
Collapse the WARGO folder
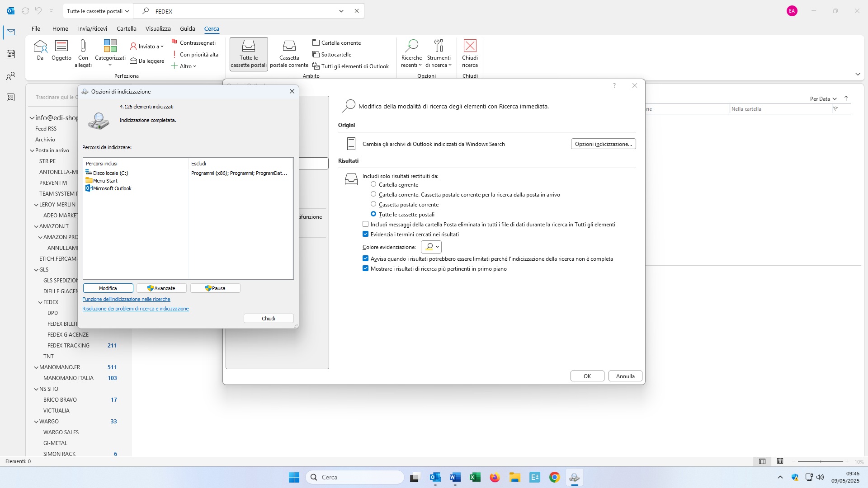tap(36, 422)
